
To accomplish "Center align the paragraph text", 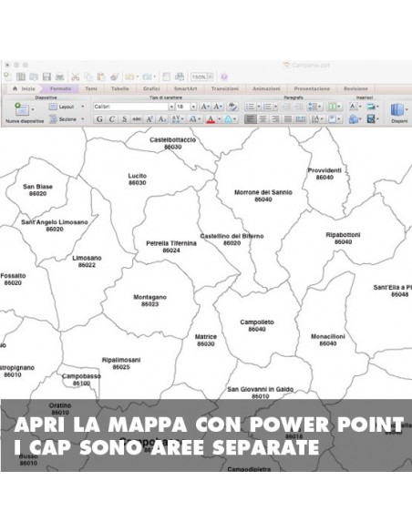I will [263, 119].
